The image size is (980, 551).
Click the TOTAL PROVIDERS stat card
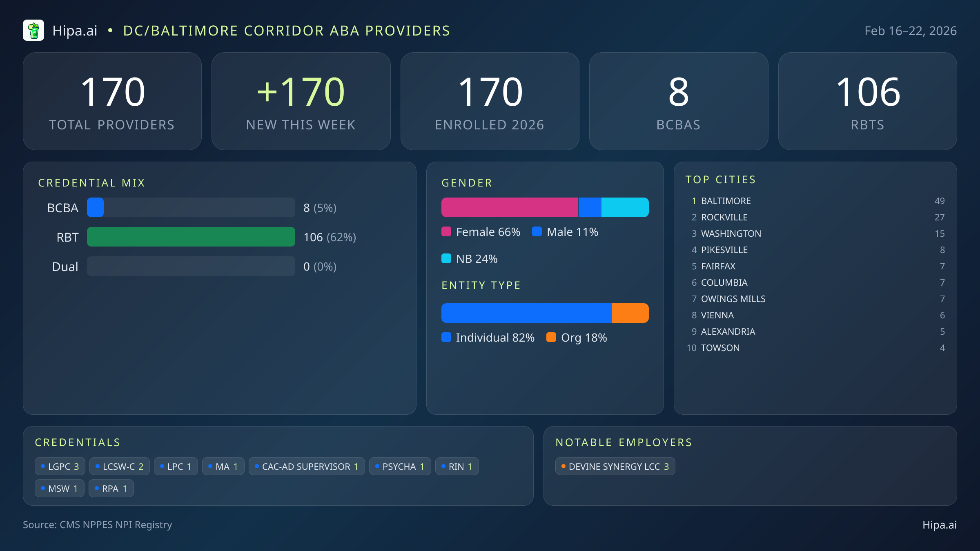click(112, 101)
